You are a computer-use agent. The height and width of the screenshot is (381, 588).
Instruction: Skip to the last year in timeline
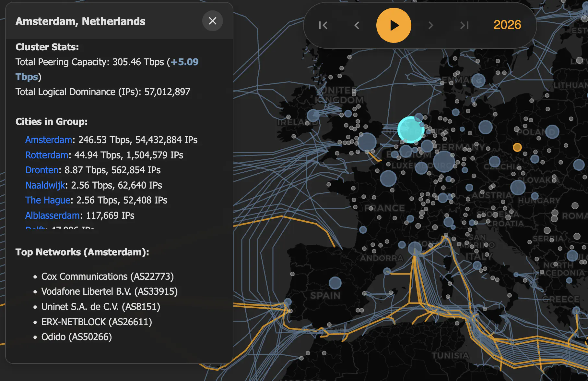(x=465, y=25)
